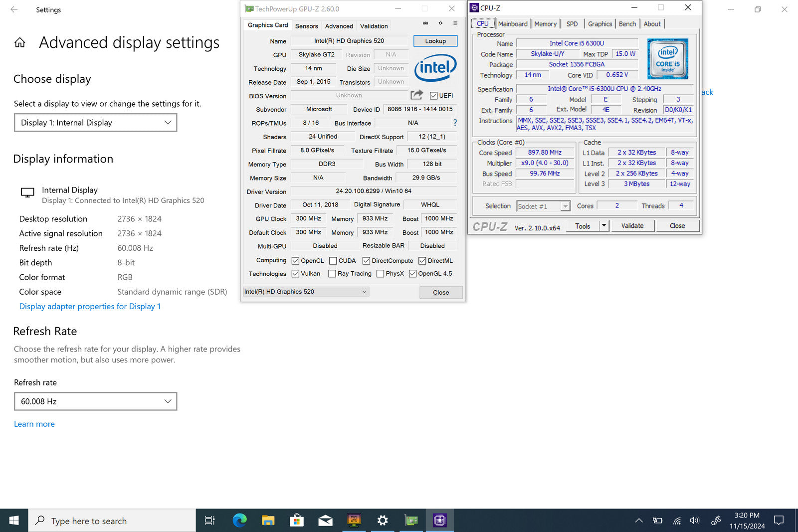Expand the GPU selector dropdown in GPU-Z
798x532 pixels.
pyautogui.click(x=306, y=292)
